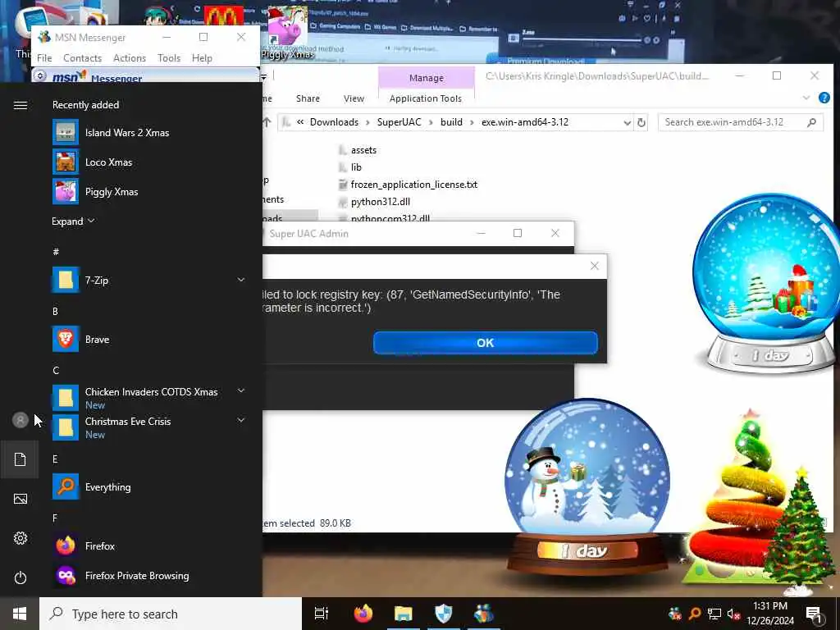Open Task View on taskbar
This screenshot has width=840, height=630.
click(322, 614)
